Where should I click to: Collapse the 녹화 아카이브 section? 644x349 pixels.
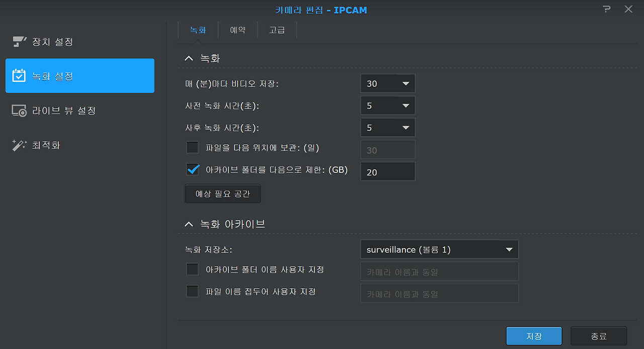tap(189, 224)
